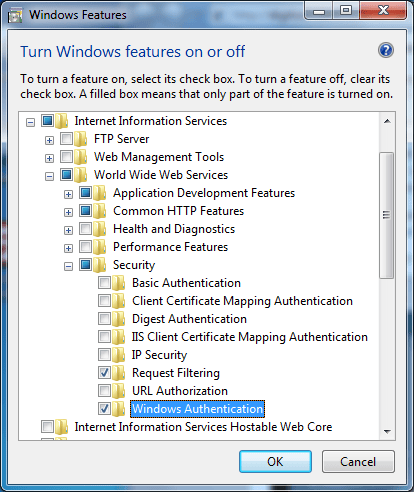The width and height of the screenshot is (414, 492).
Task: Click the Request Filtering folder icon
Action: tap(119, 373)
